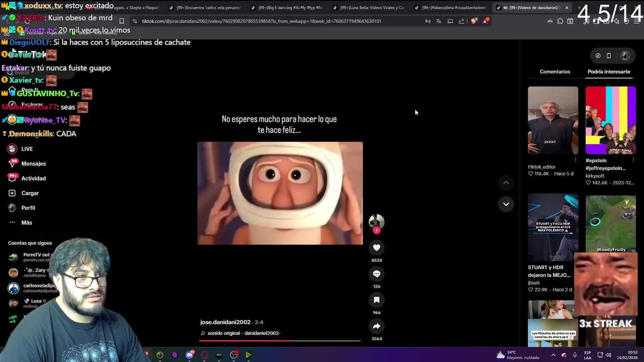644x362 pixels.
Task: Open Mensajes in TikTok sidebar
Action: click(x=27, y=163)
